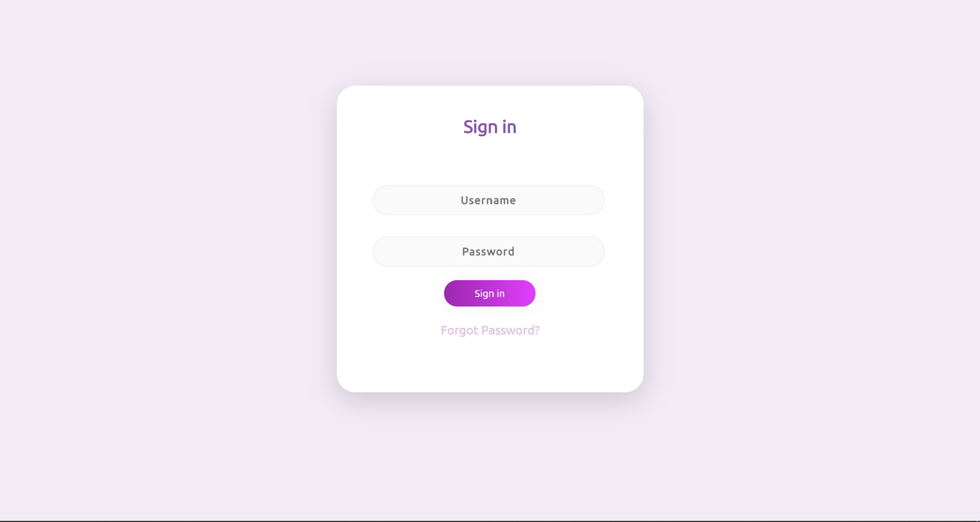The width and height of the screenshot is (980, 522).
Task: Click the large Sign in title
Action: point(490,127)
